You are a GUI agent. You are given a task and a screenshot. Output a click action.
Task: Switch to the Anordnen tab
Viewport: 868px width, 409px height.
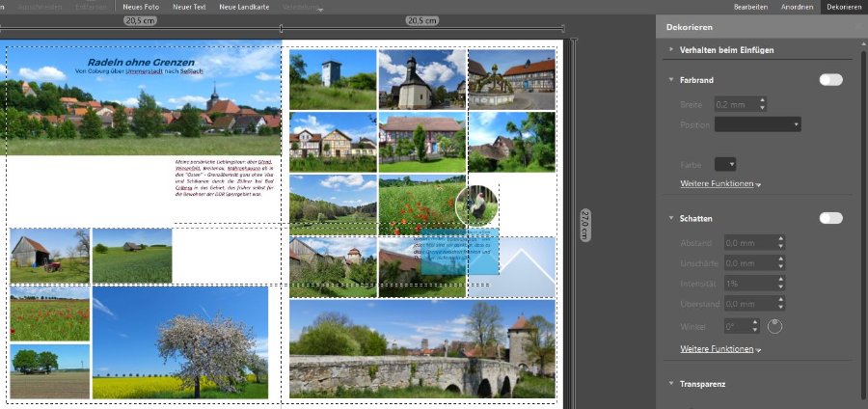click(x=800, y=7)
